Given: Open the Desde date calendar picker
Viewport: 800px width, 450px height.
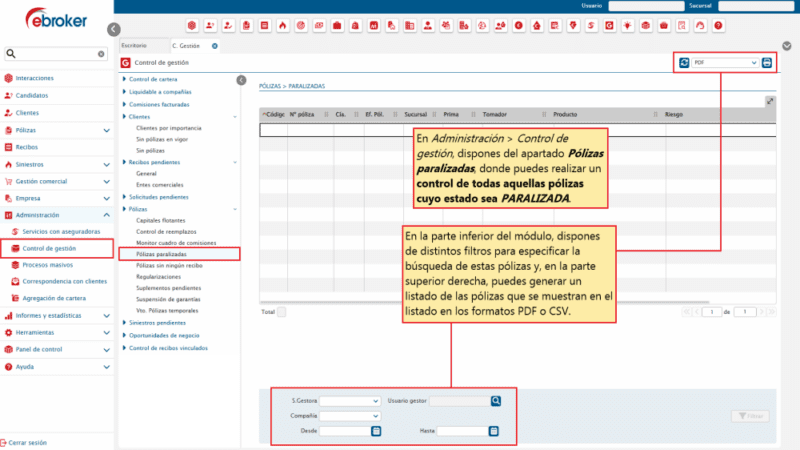Looking at the screenshot, I should click(x=377, y=431).
